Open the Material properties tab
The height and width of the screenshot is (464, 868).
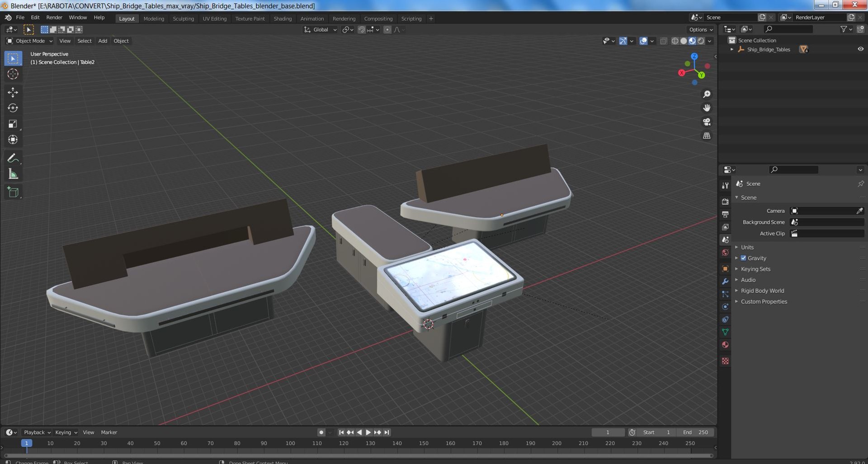coord(725,345)
